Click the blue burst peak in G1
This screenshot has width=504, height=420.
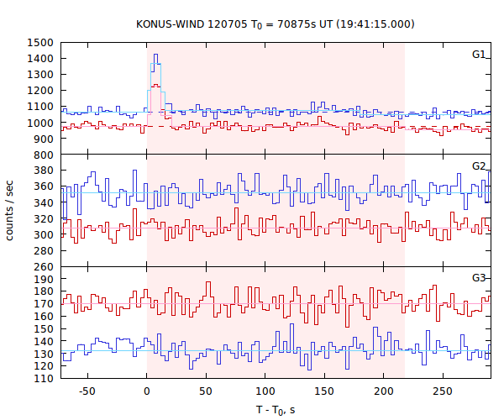click(x=156, y=55)
